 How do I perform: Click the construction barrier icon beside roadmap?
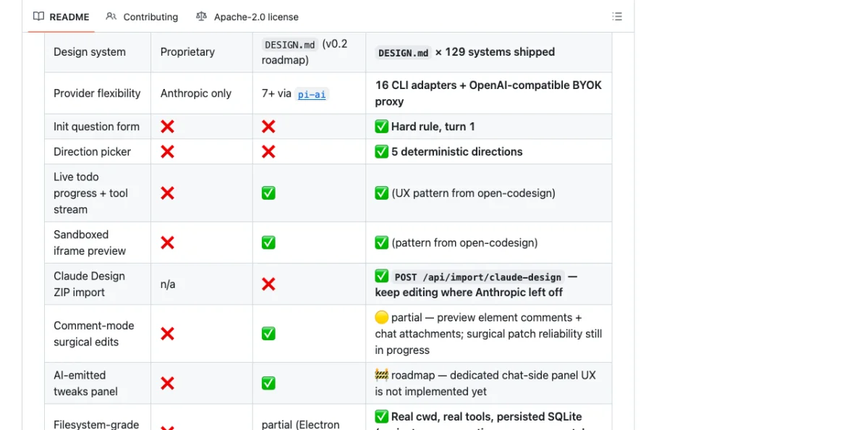[382, 376]
